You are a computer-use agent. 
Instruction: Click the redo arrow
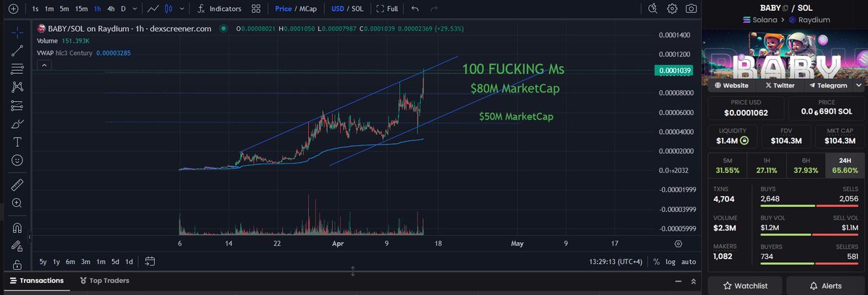(434, 9)
